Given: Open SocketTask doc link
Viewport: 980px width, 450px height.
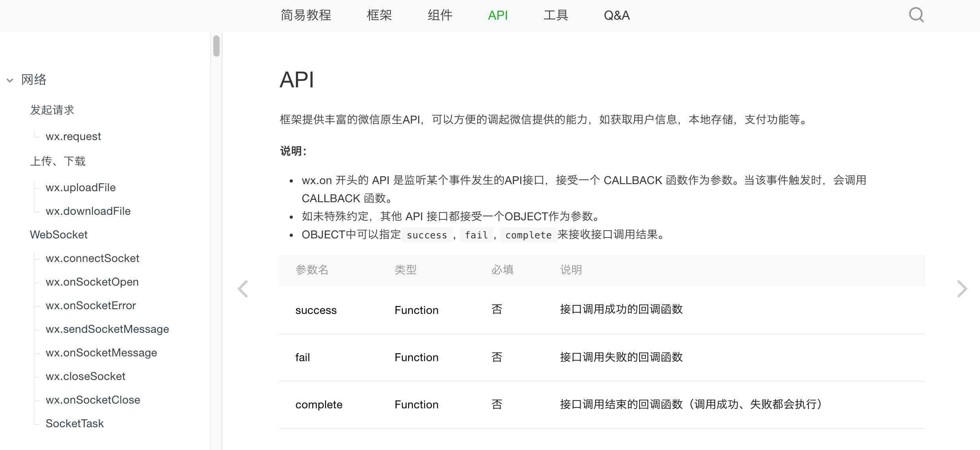Looking at the screenshot, I should click(75, 423).
